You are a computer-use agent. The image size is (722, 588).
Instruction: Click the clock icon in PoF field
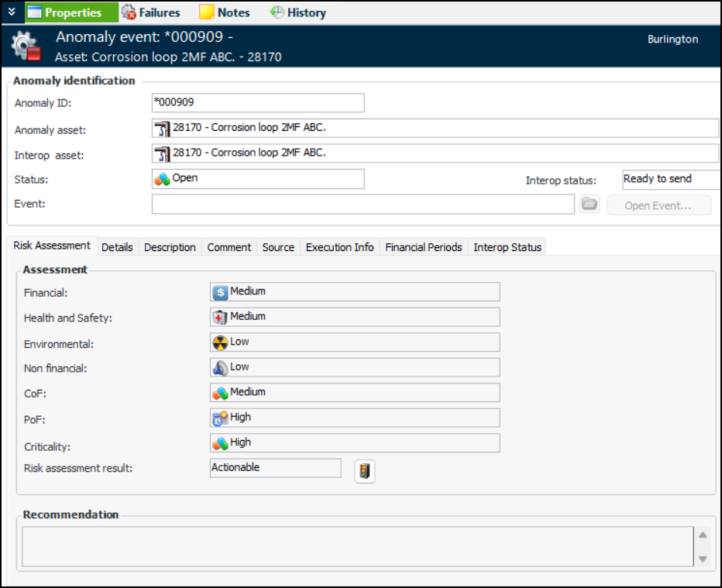(221, 418)
